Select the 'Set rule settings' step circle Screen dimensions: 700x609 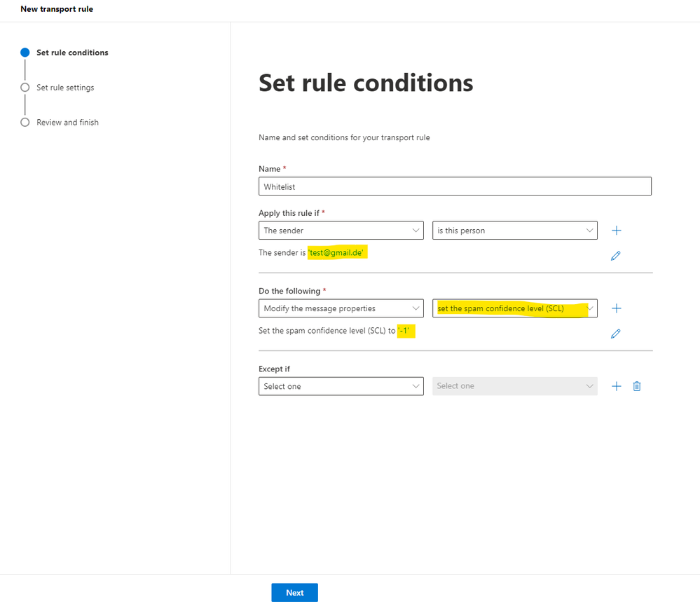(25, 88)
